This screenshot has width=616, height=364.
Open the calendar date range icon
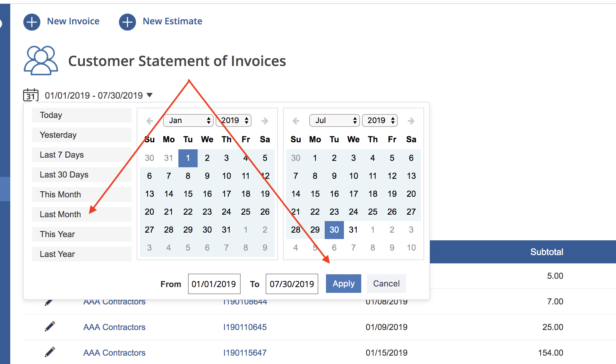[x=31, y=95]
